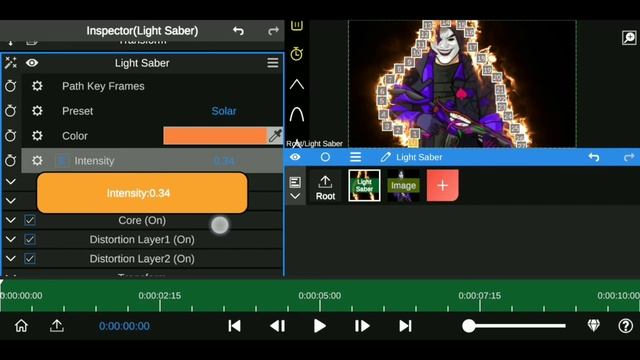Open the orange Color swatch picker
The width and height of the screenshot is (640, 360).
click(215, 136)
